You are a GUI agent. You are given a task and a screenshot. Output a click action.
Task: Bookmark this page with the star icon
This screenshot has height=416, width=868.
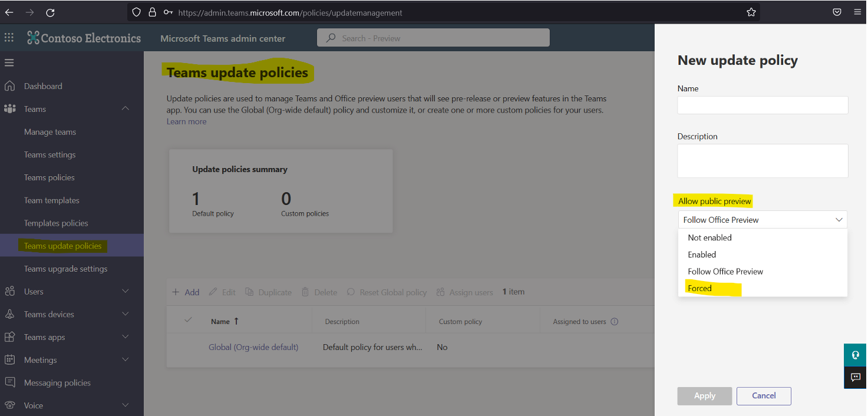coord(751,12)
